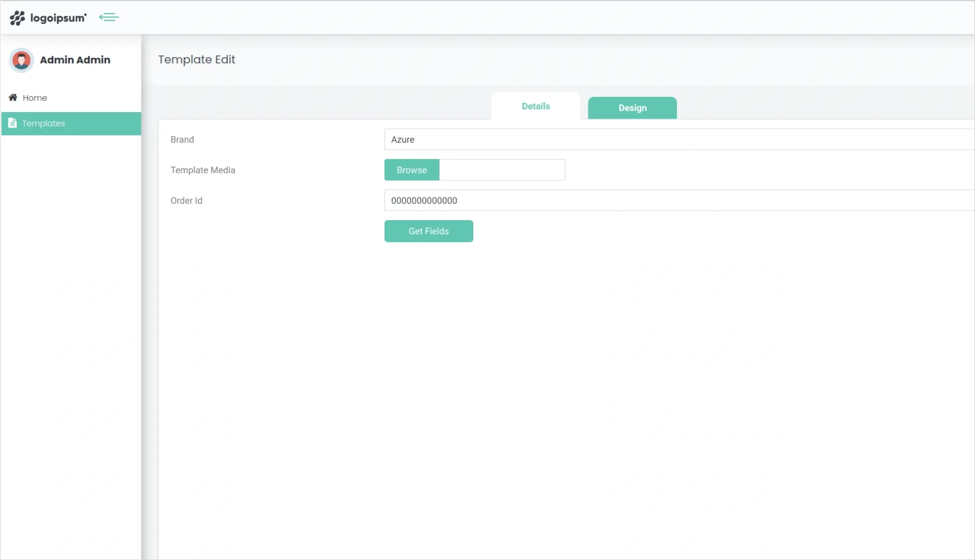Click the Templates document icon
Image resolution: width=975 pixels, height=560 pixels.
(x=13, y=123)
